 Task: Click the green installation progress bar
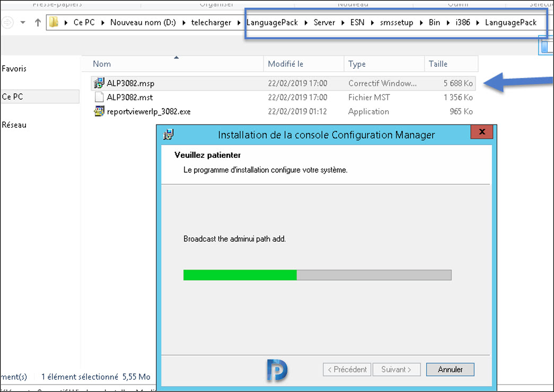(x=317, y=275)
